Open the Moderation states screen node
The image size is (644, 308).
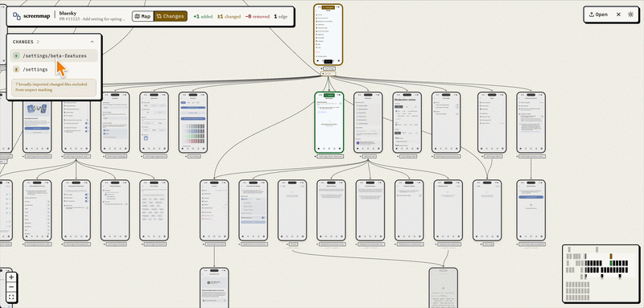coord(407,122)
